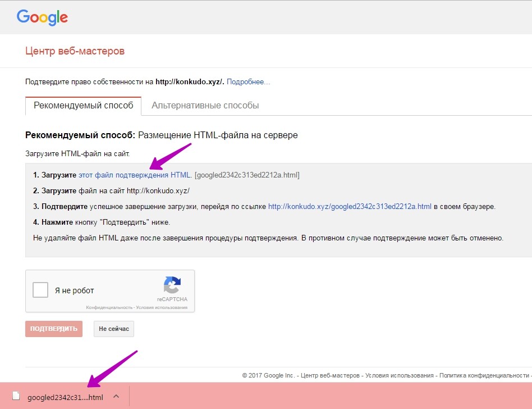Click "Загрузите HTML-файл на сайт." text
The width and height of the screenshot is (532, 409).
tap(77, 154)
